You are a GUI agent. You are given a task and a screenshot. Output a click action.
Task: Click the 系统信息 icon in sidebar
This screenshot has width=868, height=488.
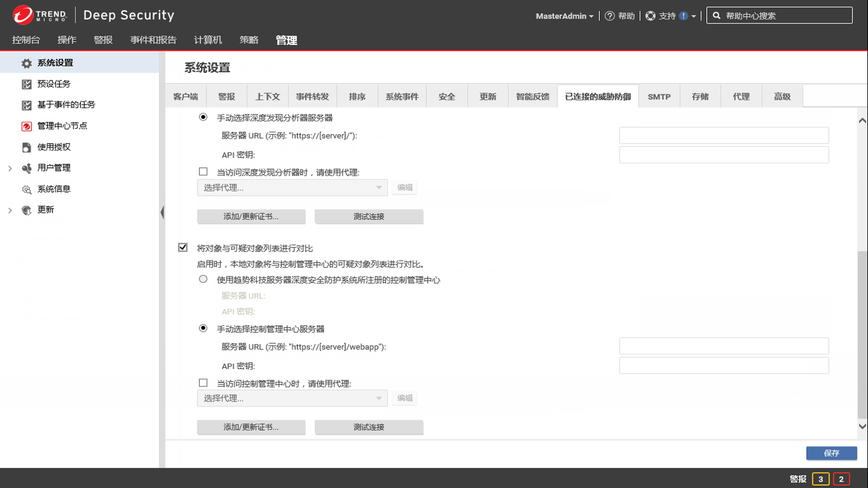[26, 189]
